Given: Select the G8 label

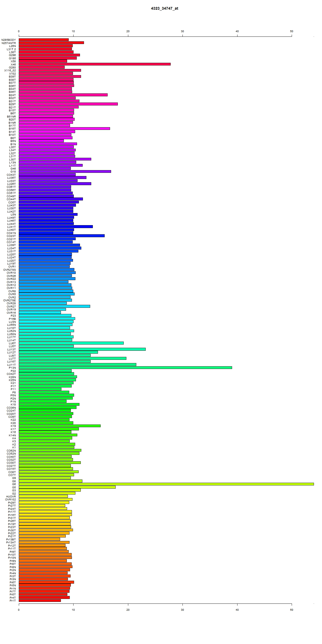Looking at the screenshot, I should coord(14,481).
